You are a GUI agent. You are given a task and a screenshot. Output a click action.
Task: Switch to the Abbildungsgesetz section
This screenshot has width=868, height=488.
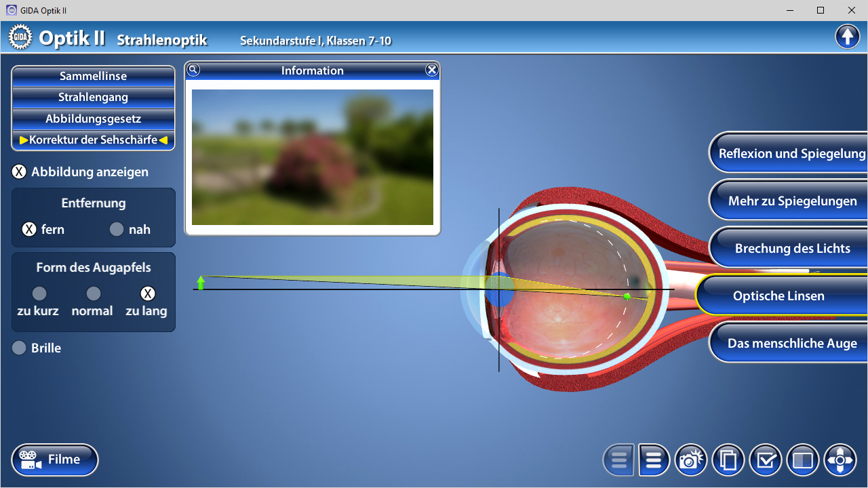93,119
